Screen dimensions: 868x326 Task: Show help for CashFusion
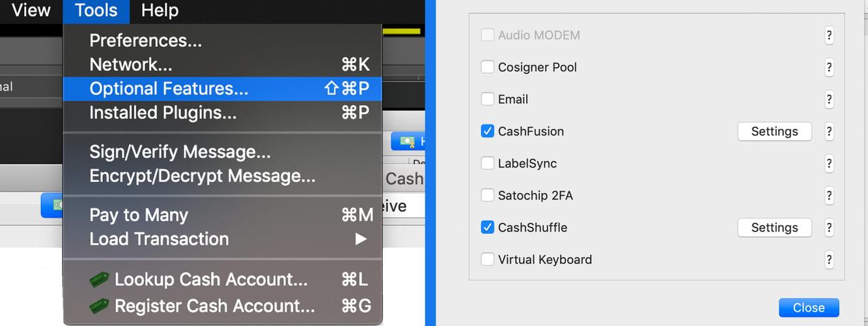(829, 131)
